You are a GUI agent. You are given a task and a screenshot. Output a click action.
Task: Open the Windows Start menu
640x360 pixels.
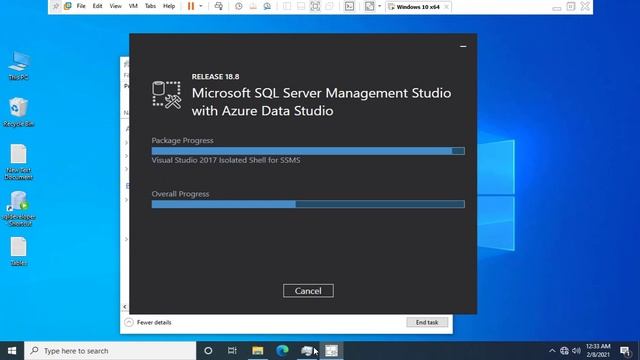(x=12, y=351)
